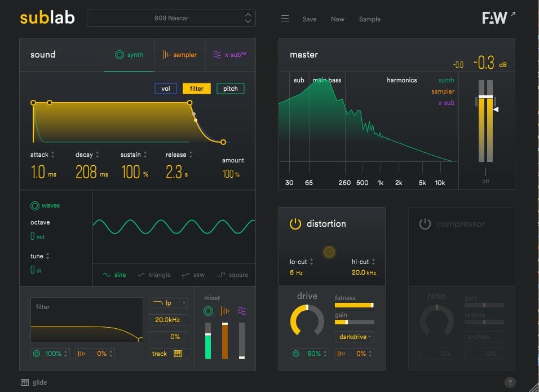
Task: Select the filter envelope button
Action: pos(197,89)
